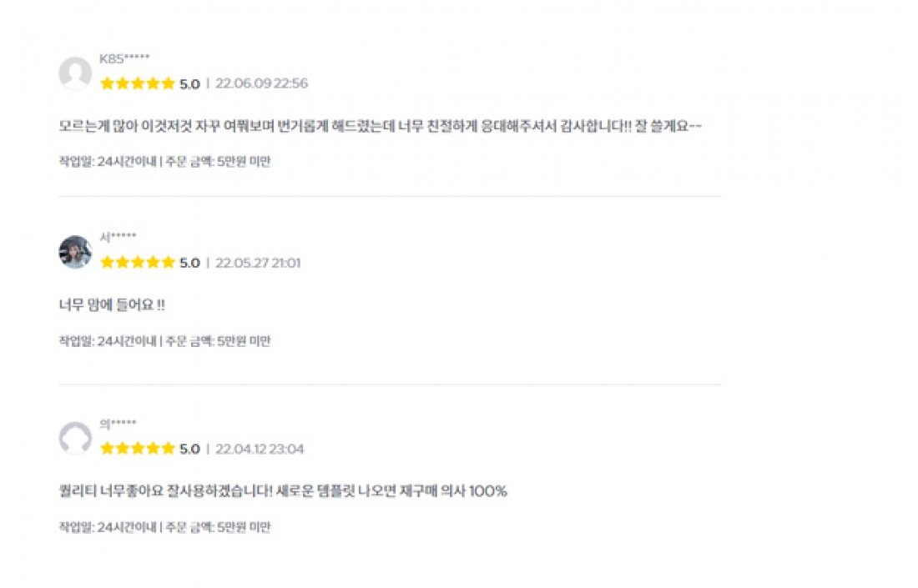Click the 5.0 score beside the 22.06.09 date
Screen dimensions: 918x588
(x=189, y=83)
